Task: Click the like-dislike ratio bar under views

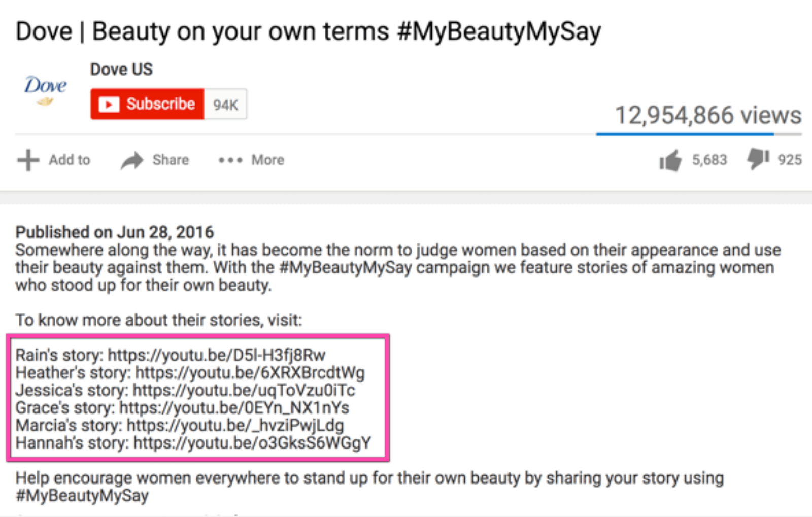Action: pyautogui.click(x=699, y=134)
